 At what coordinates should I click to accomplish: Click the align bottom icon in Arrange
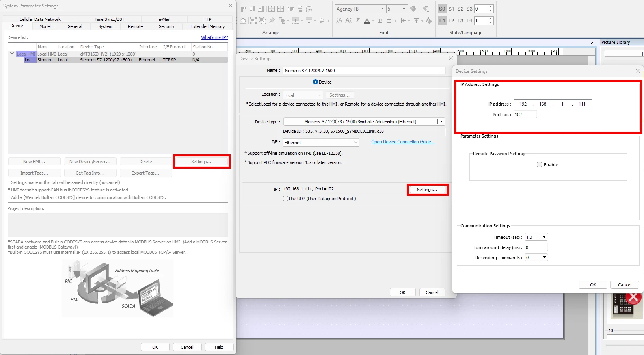[x=261, y=9]
